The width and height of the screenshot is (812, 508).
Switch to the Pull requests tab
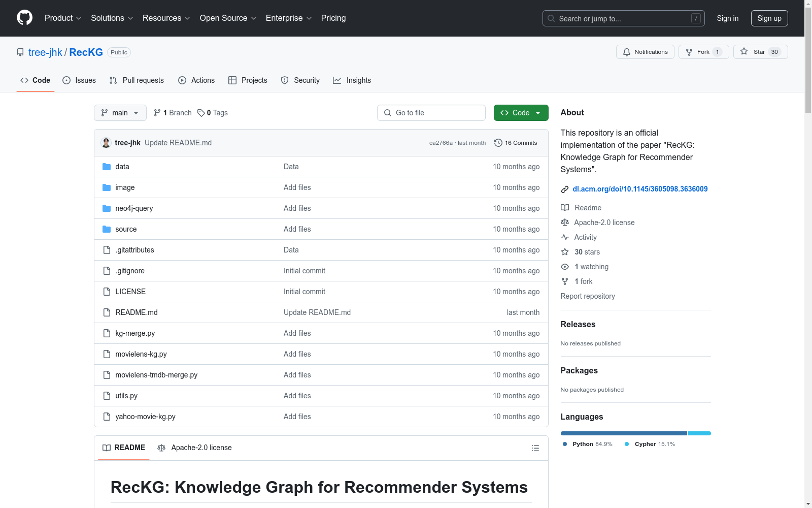click(137, 80)
